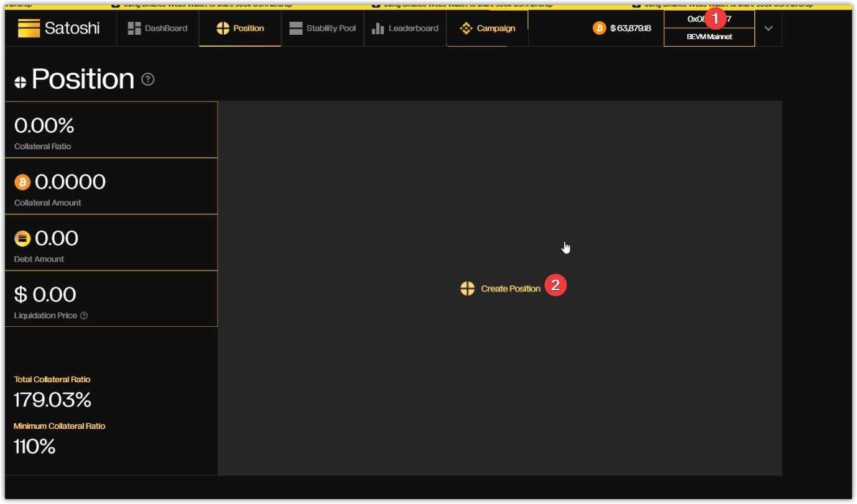Click the Create Position button
Screen dimensions: 857x504
[x=501, y=288]
